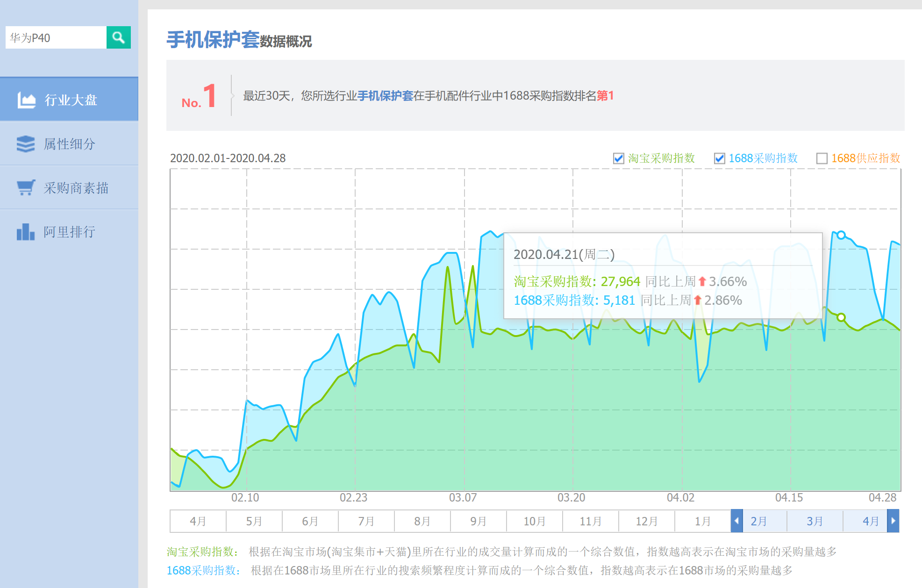
Task: Click the 行业大盘 chart icon in sidebar
Action: pyautogui.click(x=26, y=100)
